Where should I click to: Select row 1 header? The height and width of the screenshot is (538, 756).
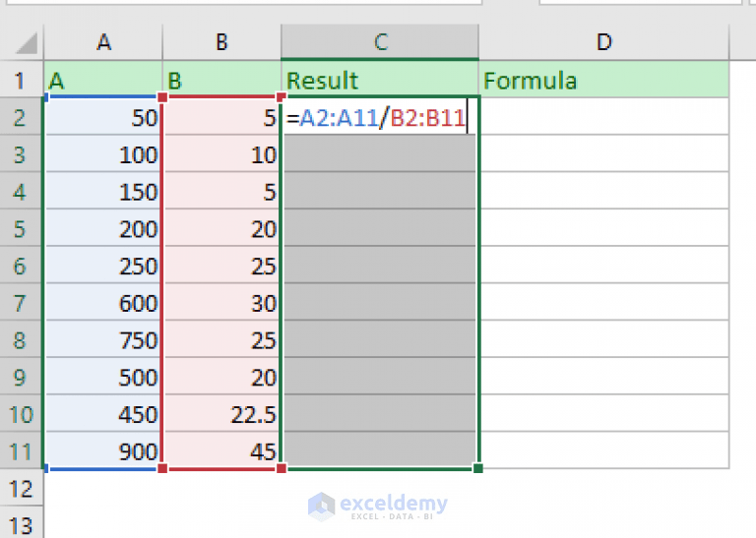(22, 80)
